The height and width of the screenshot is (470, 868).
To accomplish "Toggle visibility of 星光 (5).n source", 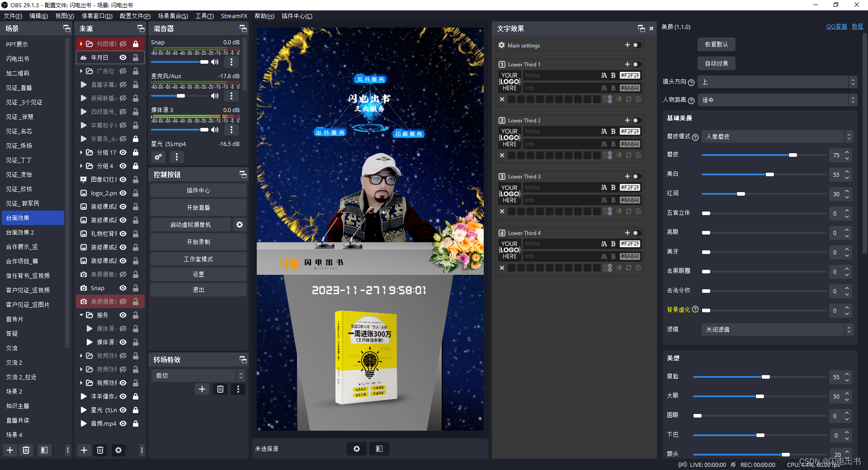I will click(x=123, y=410).
